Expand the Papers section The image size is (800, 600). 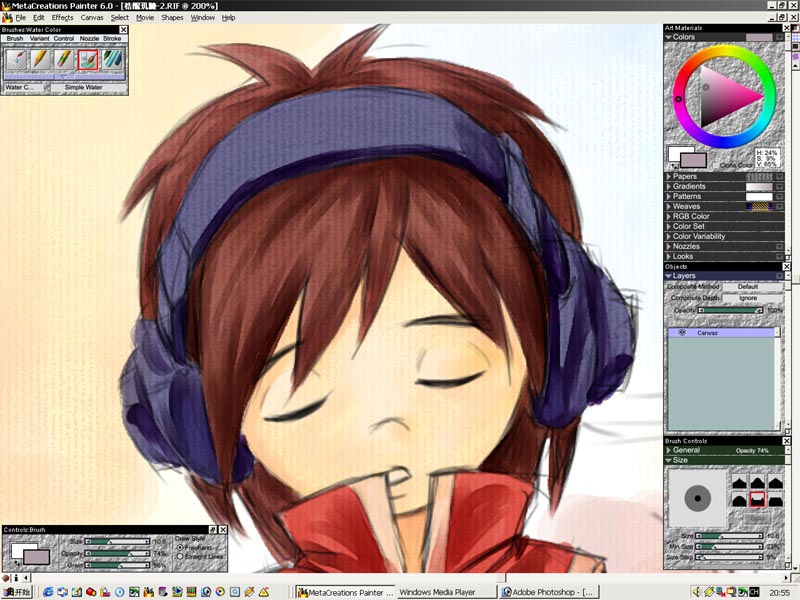pos(668,177)
